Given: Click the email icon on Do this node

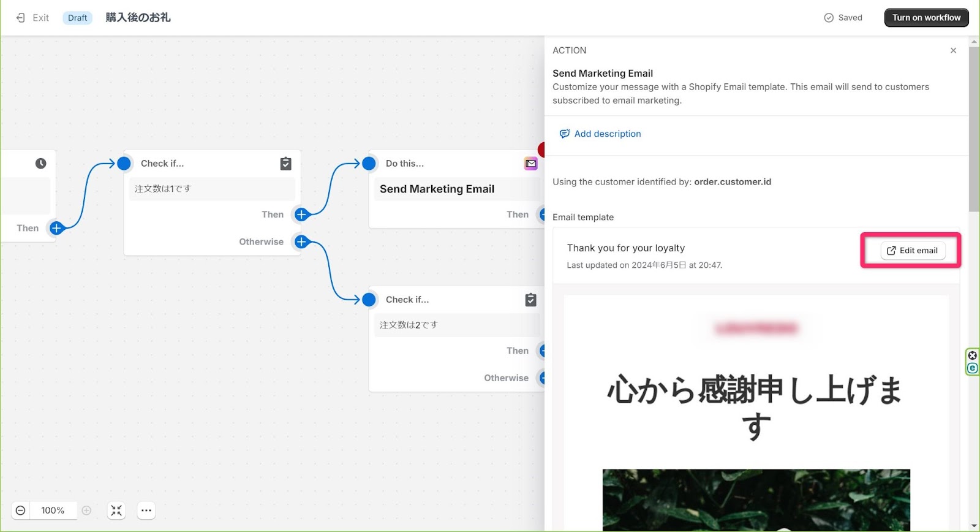Looking at the screenshot, I should click(x=531, y=164).
